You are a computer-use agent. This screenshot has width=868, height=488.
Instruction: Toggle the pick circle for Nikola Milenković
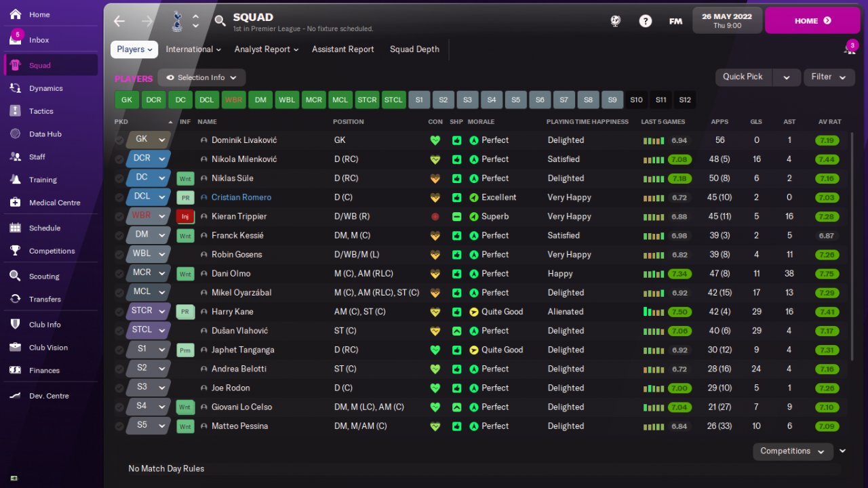coord(119,159)
